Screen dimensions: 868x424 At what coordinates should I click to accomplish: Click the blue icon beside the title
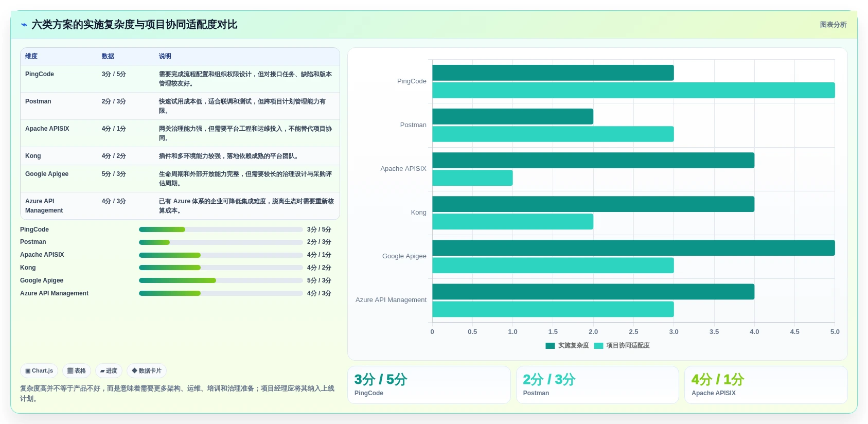click(24, 25)
